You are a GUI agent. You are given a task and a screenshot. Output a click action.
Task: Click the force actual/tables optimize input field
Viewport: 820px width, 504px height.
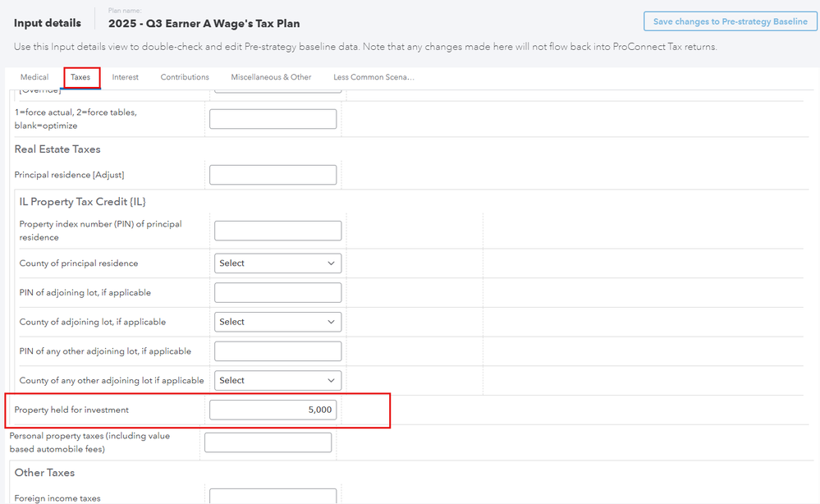pyautogui.click(x=273, y=119)
